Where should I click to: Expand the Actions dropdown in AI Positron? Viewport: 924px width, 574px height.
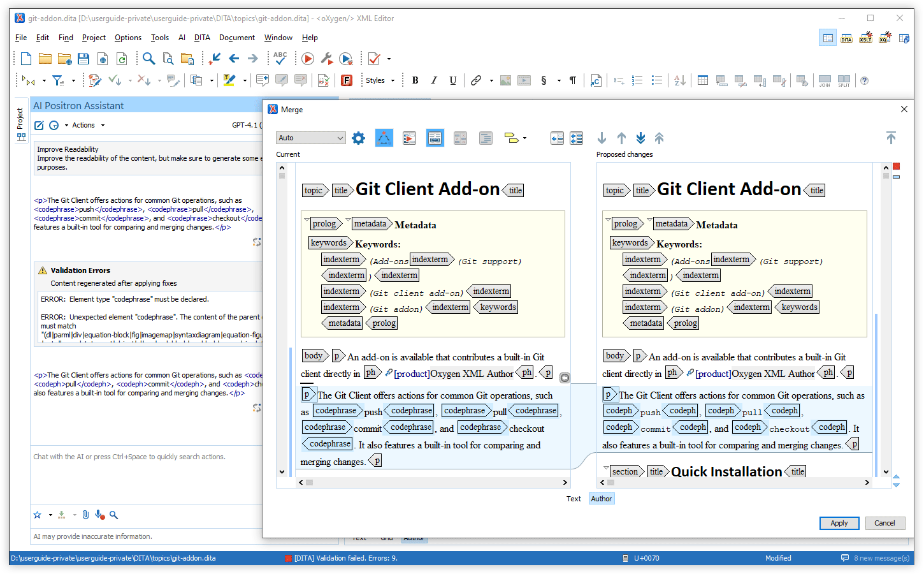[88, 126]
